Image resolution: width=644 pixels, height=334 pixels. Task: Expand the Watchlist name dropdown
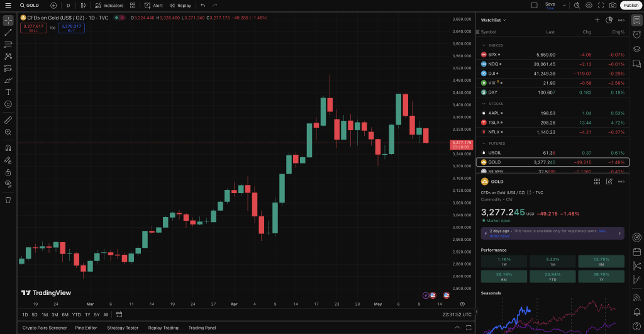pyautogui.click(x=493, y=20)
